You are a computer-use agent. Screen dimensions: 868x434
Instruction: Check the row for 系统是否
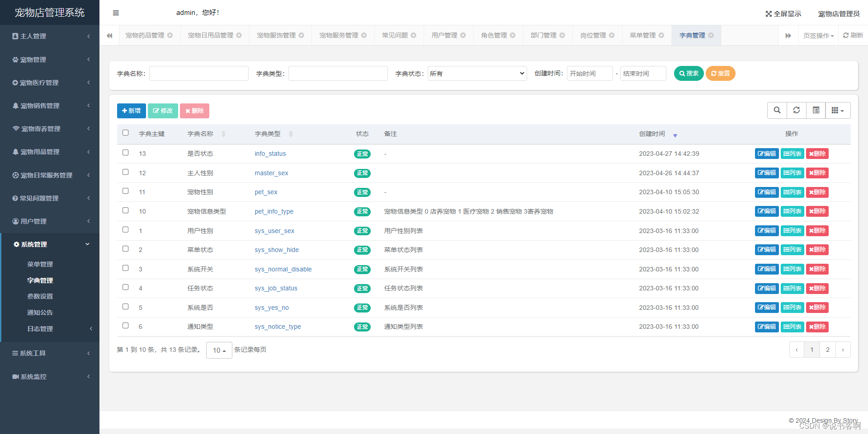126,307
